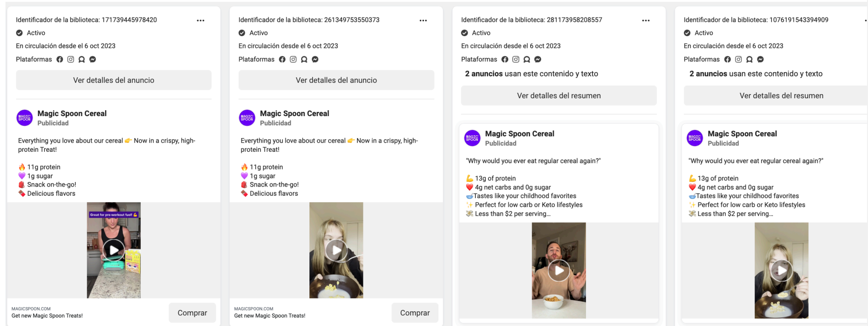This screenshot has width=868, height=326.
Task: Play the video of blonde woman in second ad
Action: [x=336, y=250]
